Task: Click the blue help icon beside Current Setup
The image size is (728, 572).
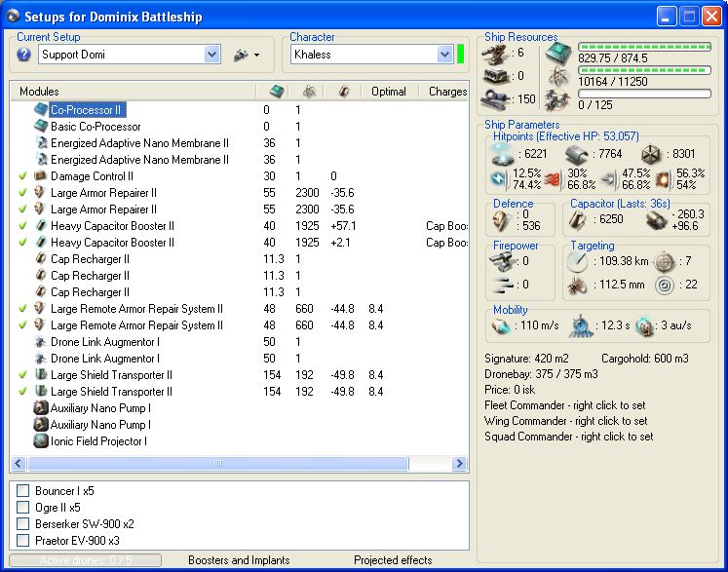Action: [x=24, y=56]
